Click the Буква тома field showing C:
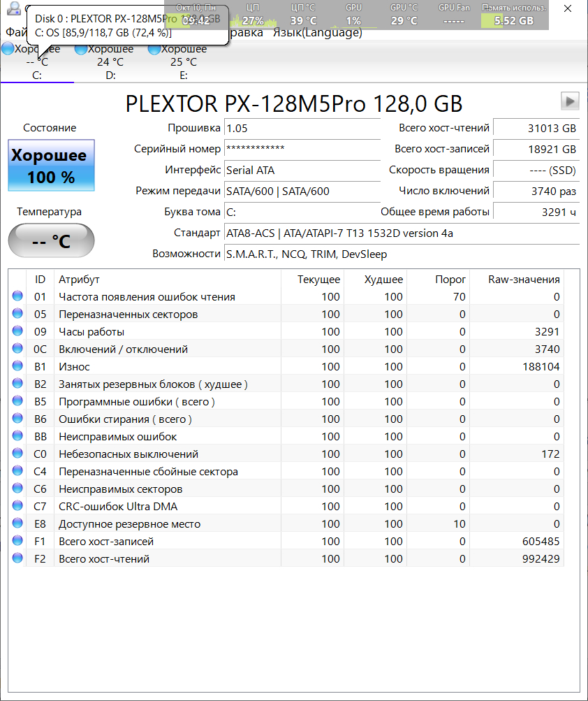 (302, 212)
